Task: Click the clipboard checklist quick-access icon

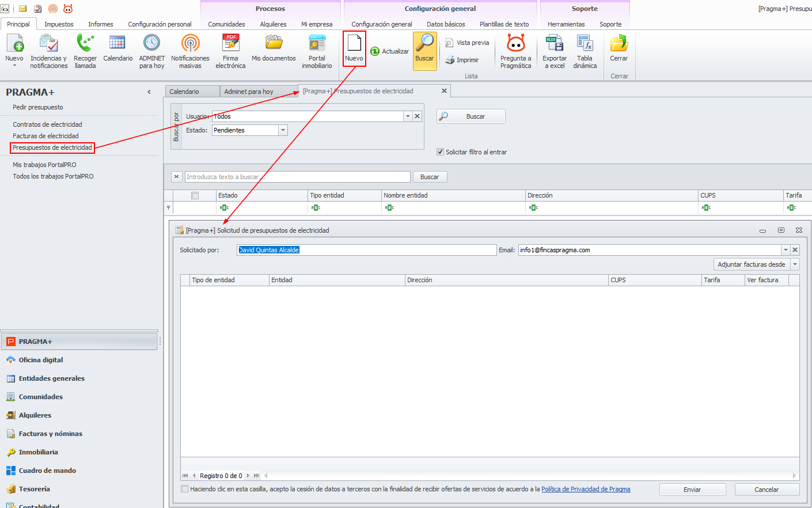Action: pyautogui.click(x=38, y=9)
